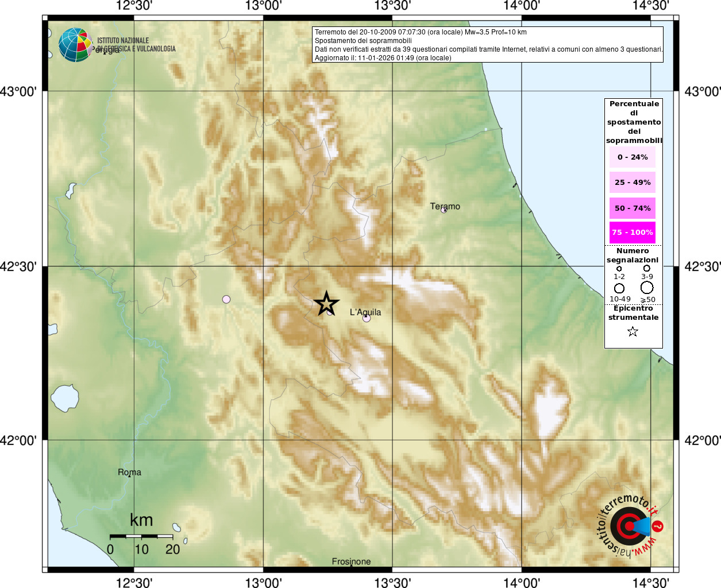Click the 0 - 24% color swatch

point(633,157)
